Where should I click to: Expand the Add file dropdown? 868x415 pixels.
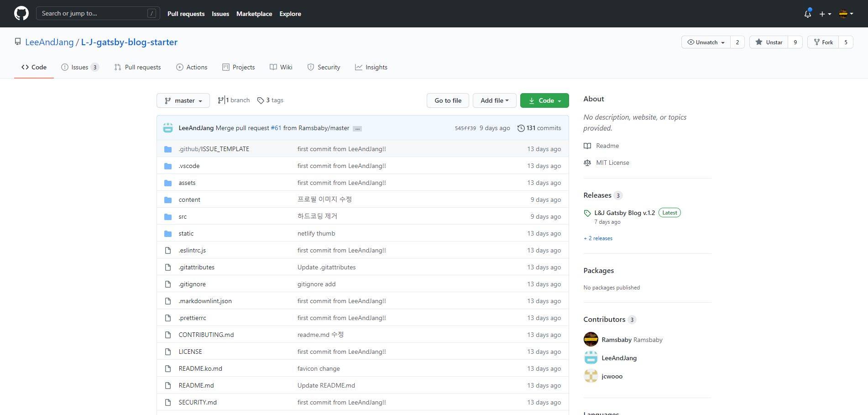click(494, 100)
